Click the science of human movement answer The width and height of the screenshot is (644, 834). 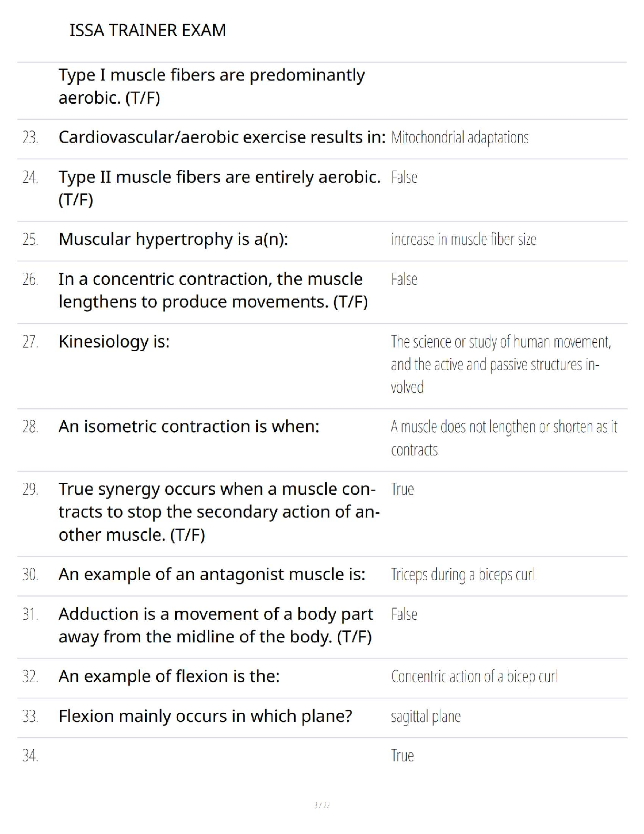[x=500, y=364]
